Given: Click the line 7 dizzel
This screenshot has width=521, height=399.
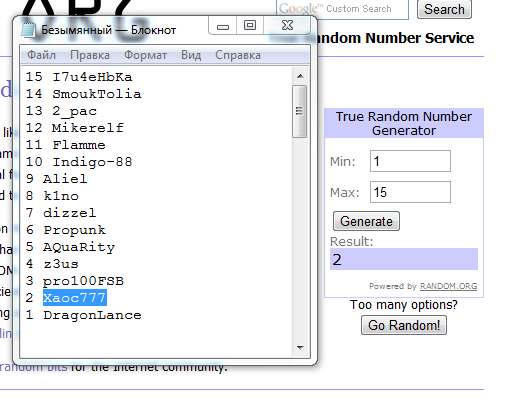Looking at the screenshot, I should tap(61, 213).
